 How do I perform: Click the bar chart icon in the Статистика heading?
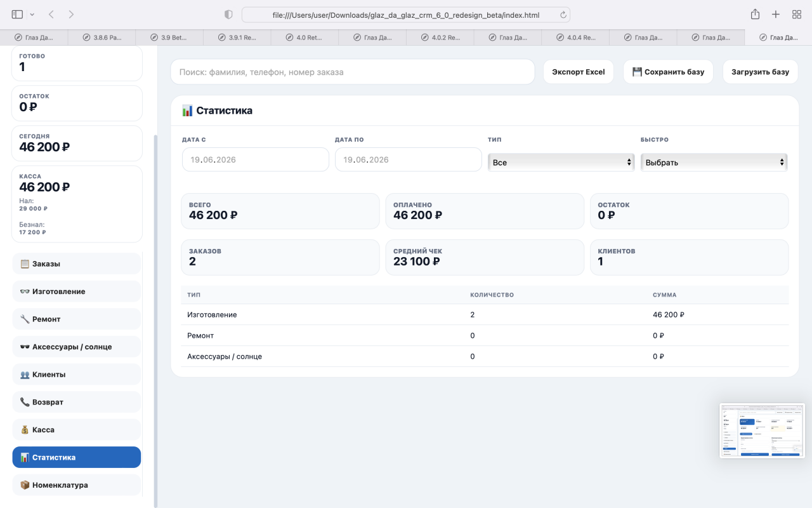tap(187, 110)
